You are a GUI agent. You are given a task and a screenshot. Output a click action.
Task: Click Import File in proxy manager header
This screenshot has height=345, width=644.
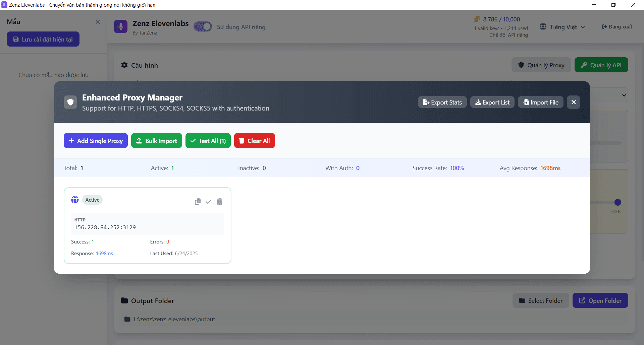[x=540, y=102]
